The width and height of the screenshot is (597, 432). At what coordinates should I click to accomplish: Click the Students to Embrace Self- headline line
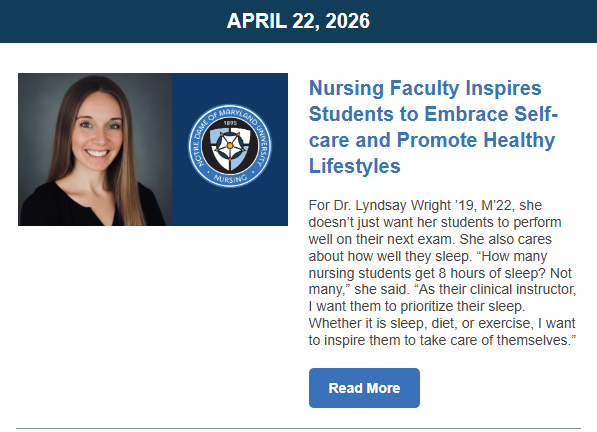click(433, 114)
